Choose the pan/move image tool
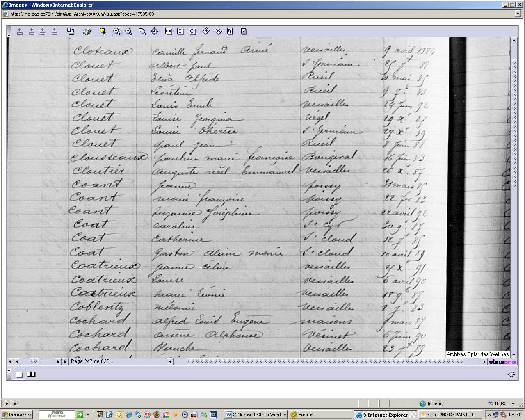 click(x=154, y=31)
